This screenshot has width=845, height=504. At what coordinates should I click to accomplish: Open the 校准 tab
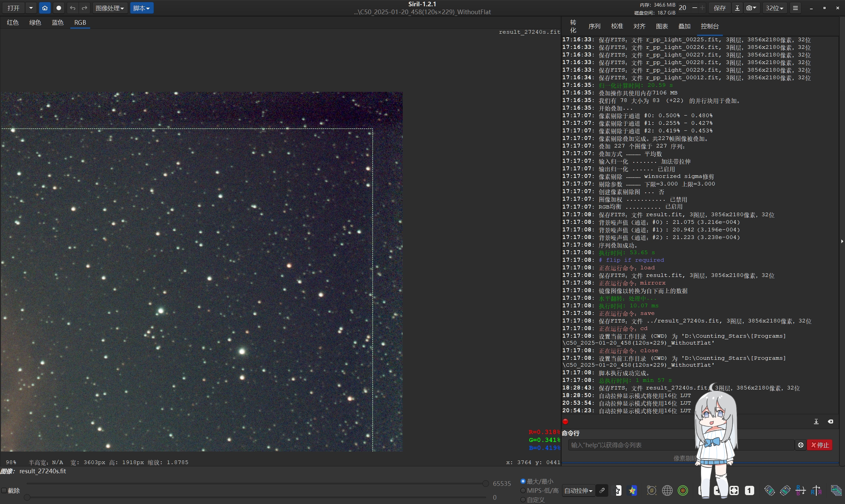(x=617, y=26)
